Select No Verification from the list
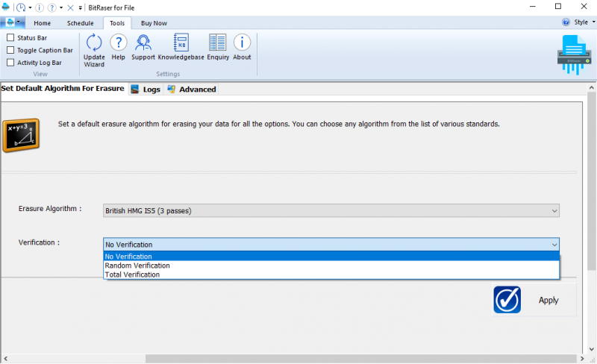 coord(331,257)
